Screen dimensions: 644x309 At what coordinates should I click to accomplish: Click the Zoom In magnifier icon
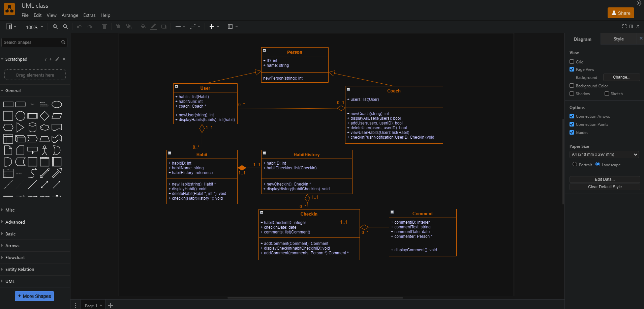coord(55,27)
